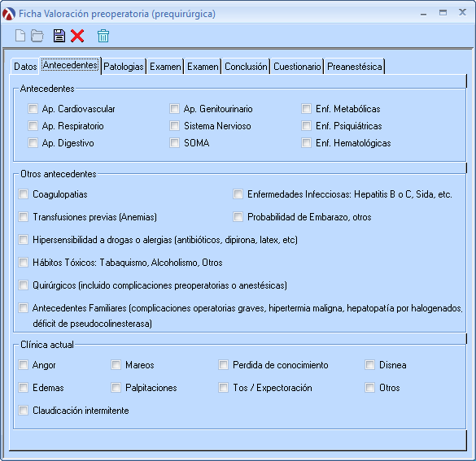The image size is (476, 461).
Task: Enable Enf. Metabólicas checkbox
Action: (306, 109)
